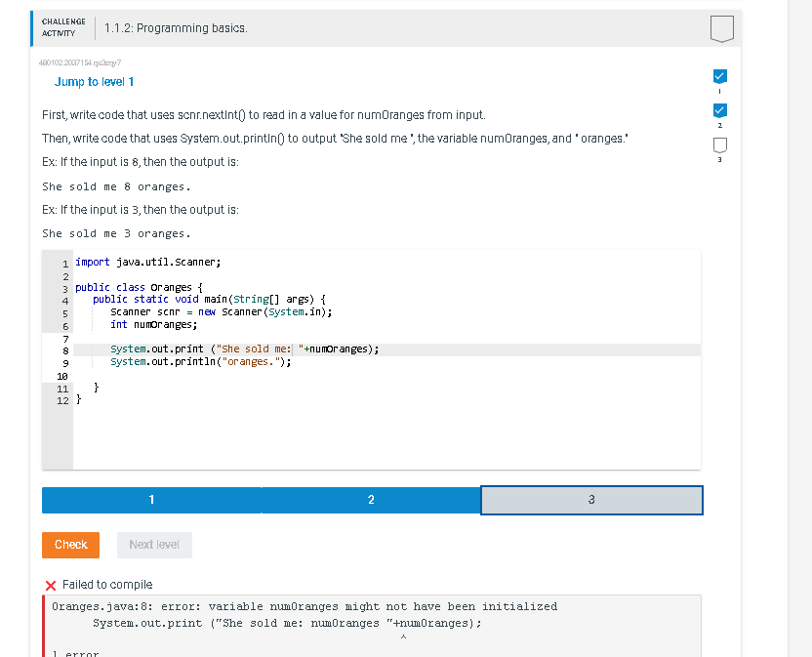
Task: Toggle level 3 completion marker
Action: coord(719,143)
